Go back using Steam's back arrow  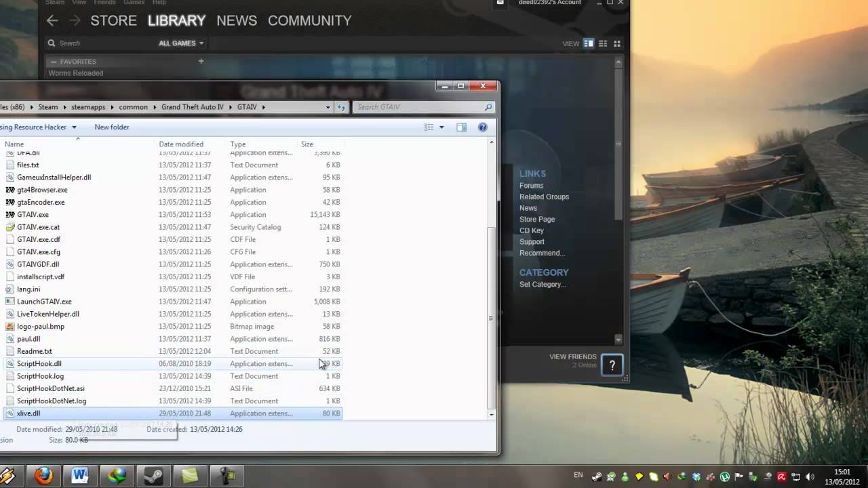pos(52,20)
